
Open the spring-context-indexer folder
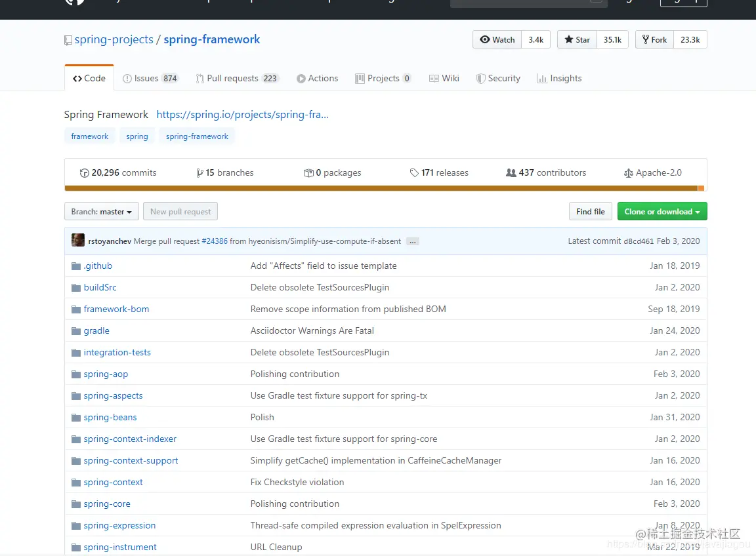coord(130,439)
